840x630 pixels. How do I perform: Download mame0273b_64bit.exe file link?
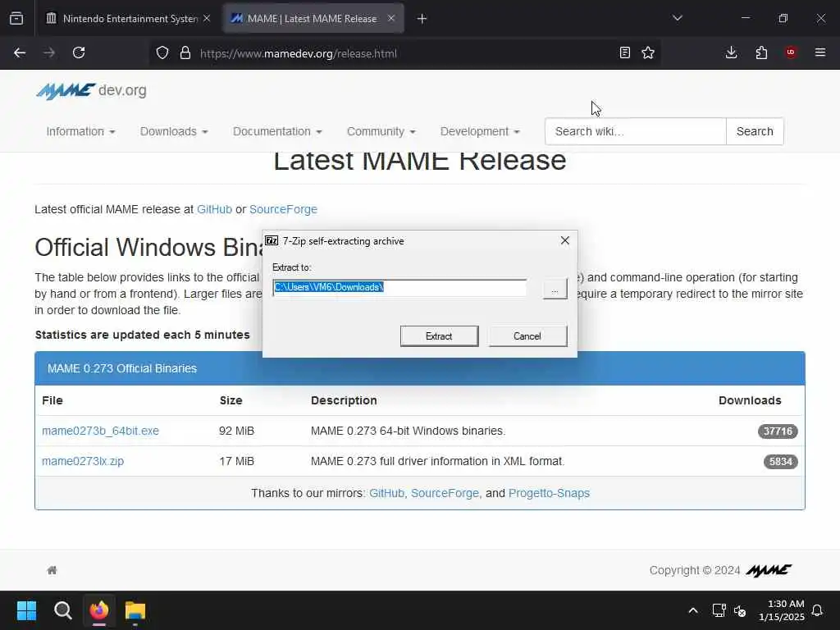tap(100, 431)
